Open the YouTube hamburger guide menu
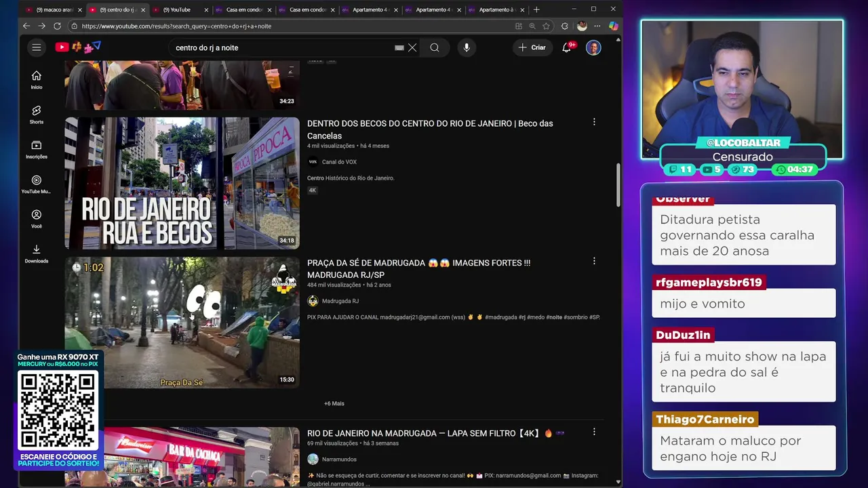868x488 pixels. 37,47
